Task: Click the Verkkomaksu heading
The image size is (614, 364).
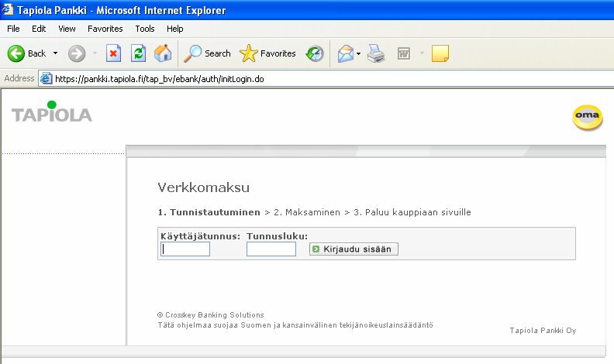Action: point(204,187)
